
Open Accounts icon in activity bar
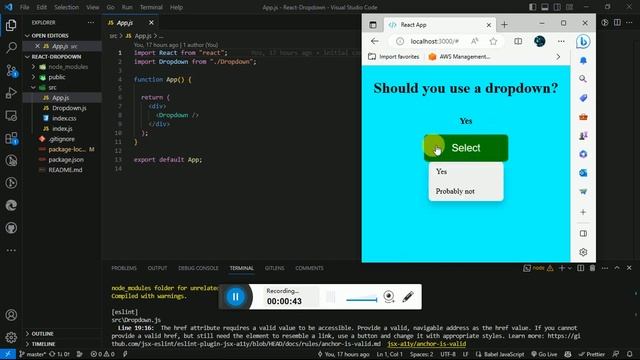tap(11, 315)
